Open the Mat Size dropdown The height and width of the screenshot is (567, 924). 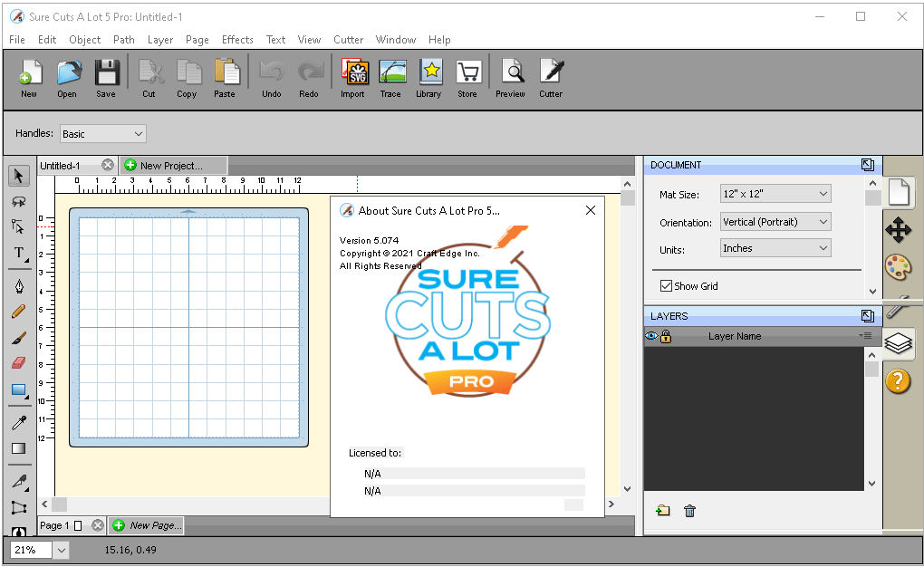pos(775,194)
